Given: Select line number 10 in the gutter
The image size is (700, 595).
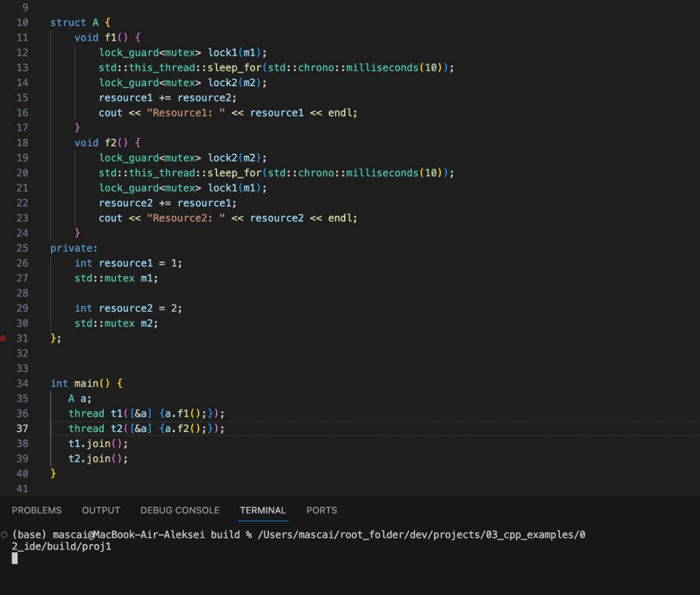Looking at the screenshot, I should (x=22, y=23).
